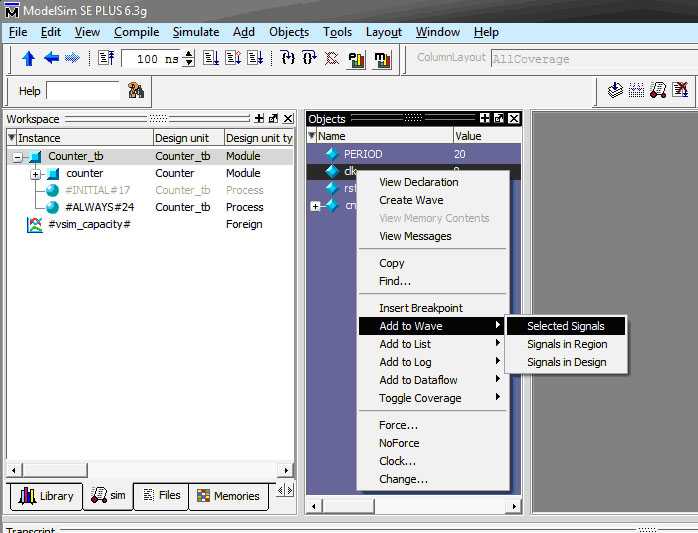698x533 pixels.
Task: Select the #ALWAYS#24 process row
Action: pos(150,207)
